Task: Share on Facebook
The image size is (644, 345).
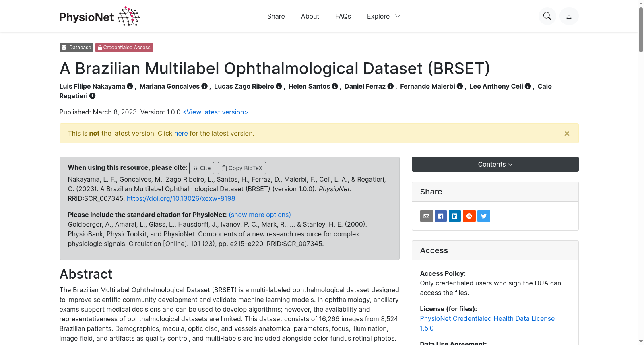Action: pos(441,216)
